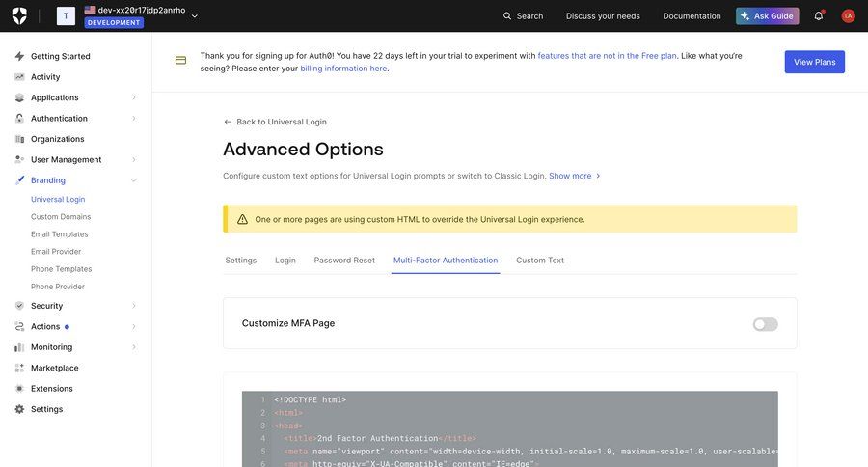Click the Monitoring bar chart icon

(x=19, y=347)
